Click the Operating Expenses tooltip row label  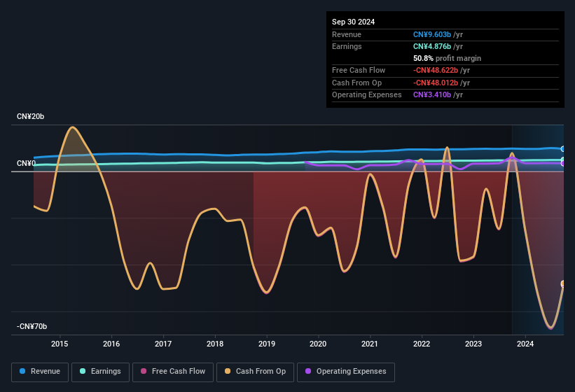[x=367, y=95]
